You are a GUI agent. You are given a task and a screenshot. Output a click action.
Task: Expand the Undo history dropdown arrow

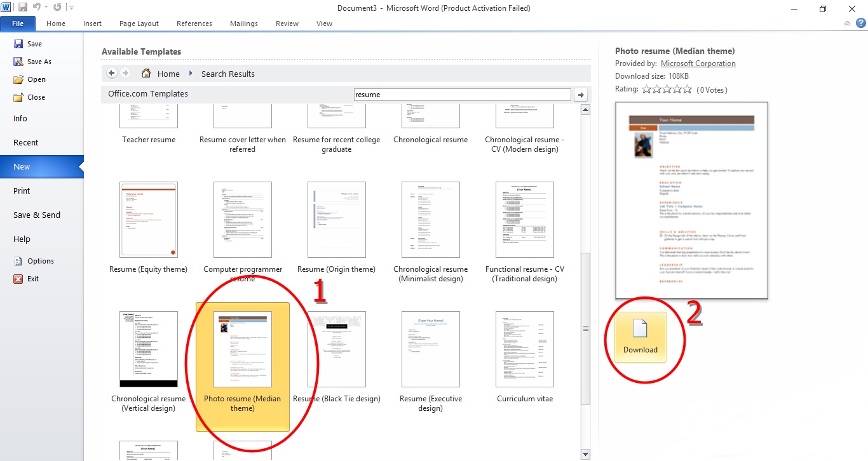click(45, 8)
